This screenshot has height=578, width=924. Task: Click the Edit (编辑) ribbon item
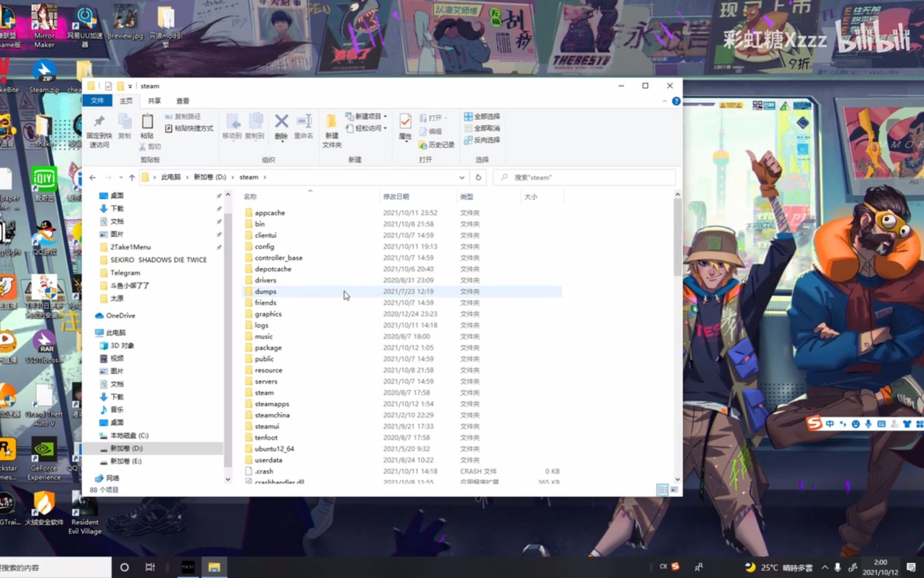(x=431, y=131)
